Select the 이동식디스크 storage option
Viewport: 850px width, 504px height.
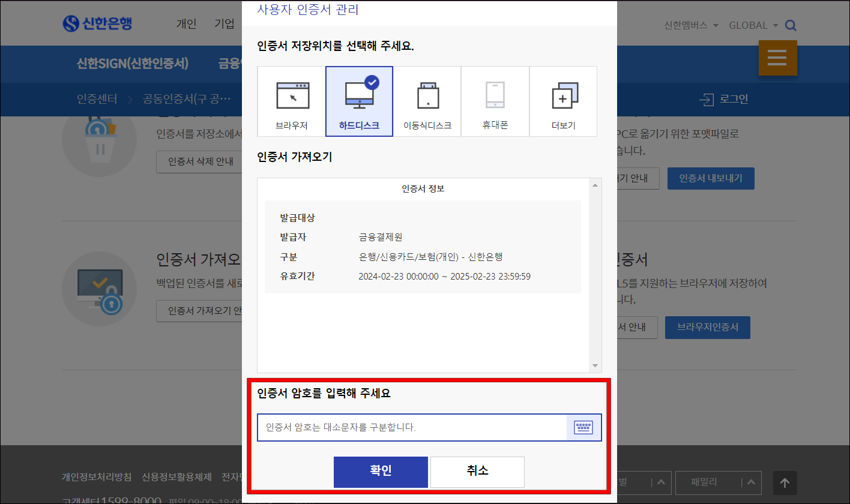click(x=427, y=101)
